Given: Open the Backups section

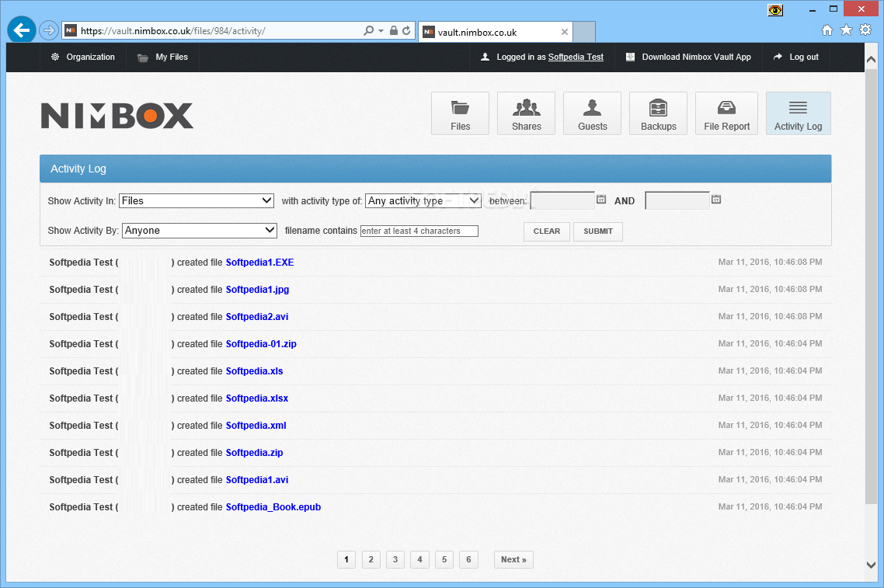Looking at the screenshot, I should tap(658, 113).
